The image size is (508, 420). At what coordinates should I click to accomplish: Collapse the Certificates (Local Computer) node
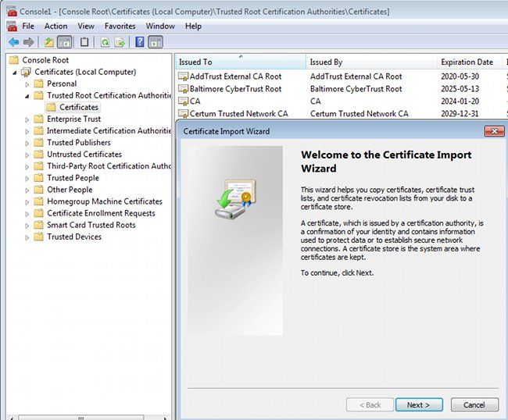point(16,72)
